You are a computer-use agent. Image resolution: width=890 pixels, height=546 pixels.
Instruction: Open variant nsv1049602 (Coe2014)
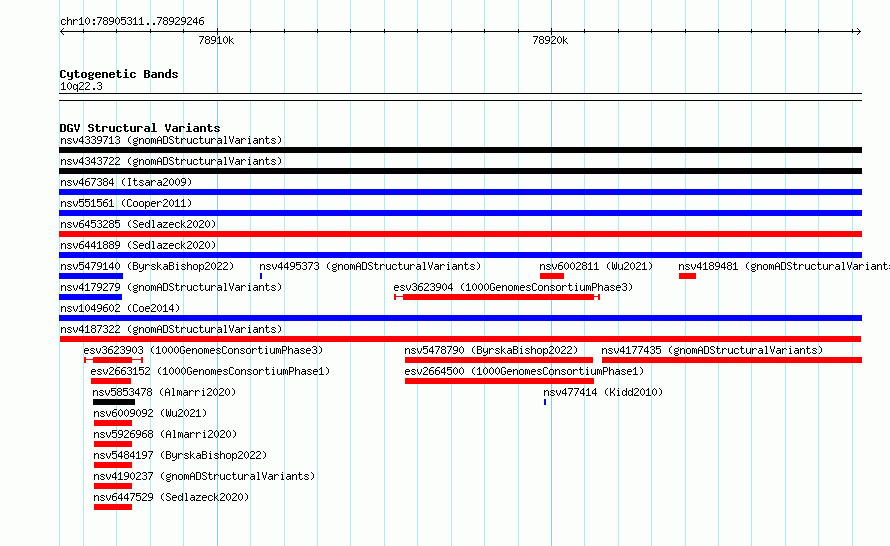(120, 308)
